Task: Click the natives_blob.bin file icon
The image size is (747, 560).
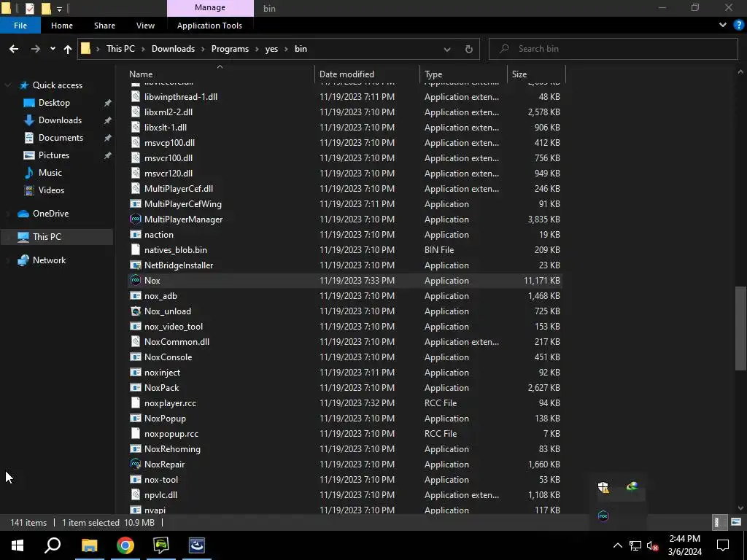Action: pos(136,249)
